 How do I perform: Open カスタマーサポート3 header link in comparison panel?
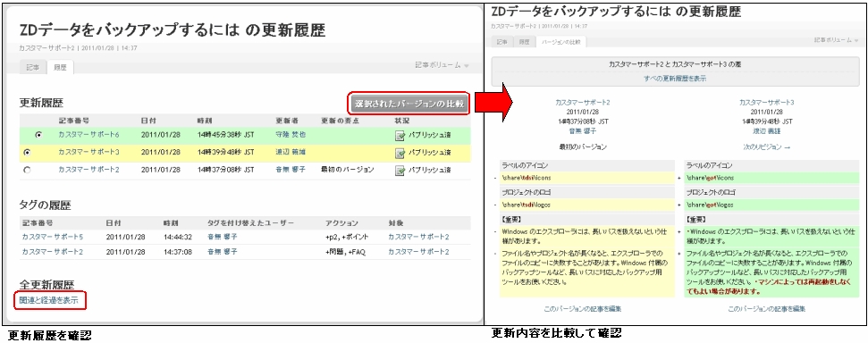(x=767, y=103)
